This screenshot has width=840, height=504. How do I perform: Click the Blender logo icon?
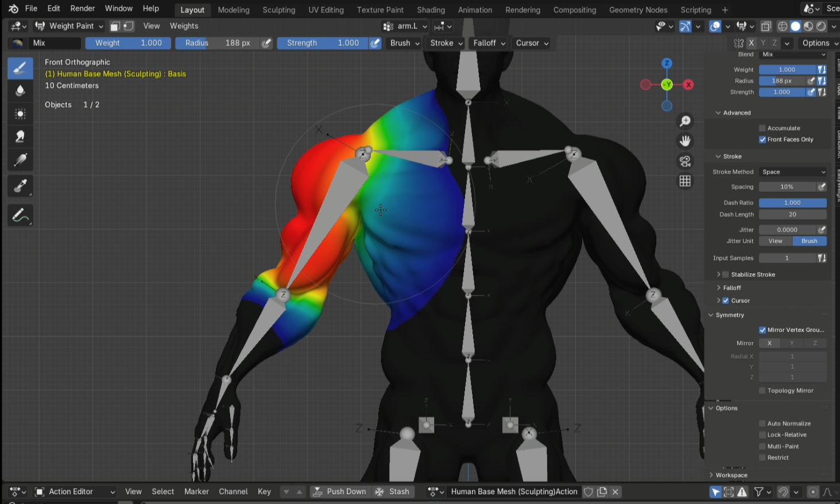(13, 9)
